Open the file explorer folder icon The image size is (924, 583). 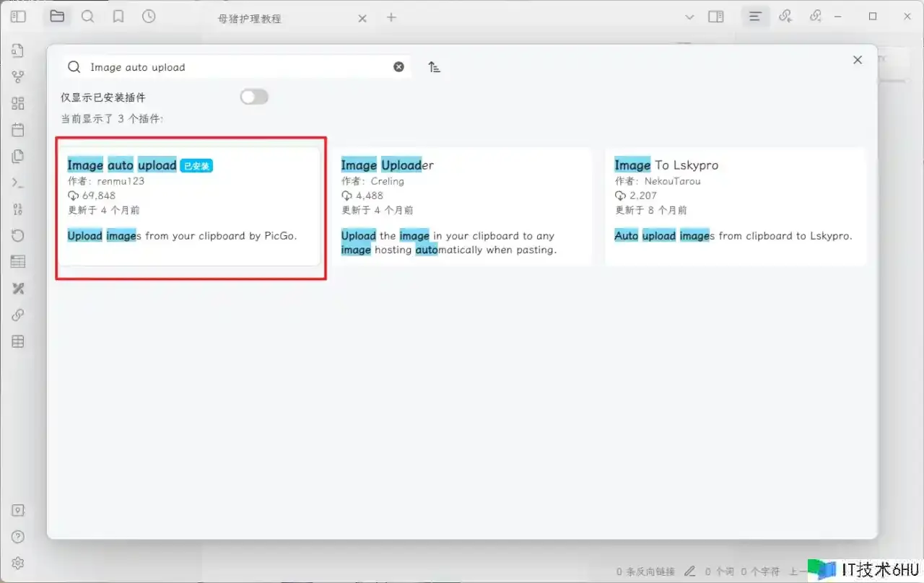[57, 17]
